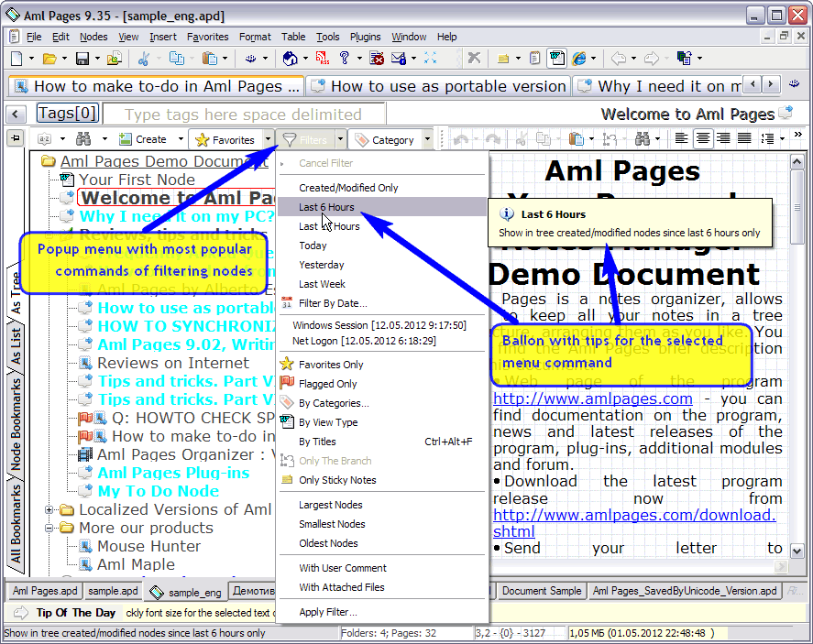Click the RSS feed icon

tap(322, 58)
